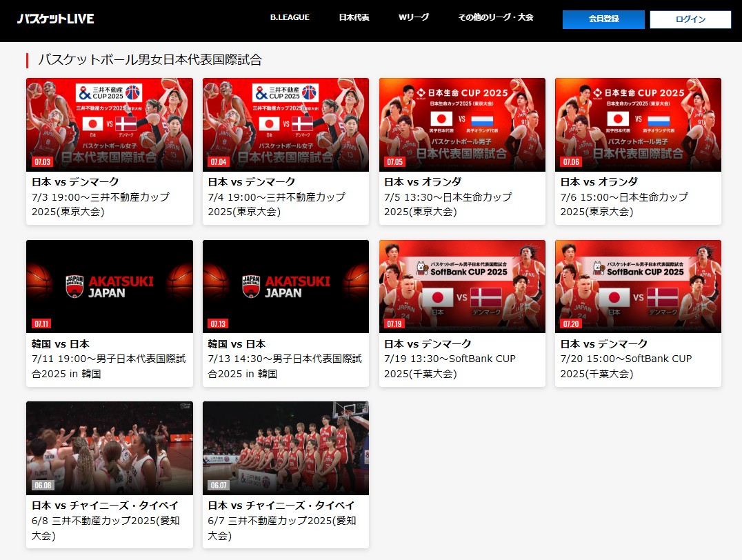The height and width of the screenshot is (560, 742).
Task: Click 日本 vs デンマーク title for 7/4
Action: point(252,182)
